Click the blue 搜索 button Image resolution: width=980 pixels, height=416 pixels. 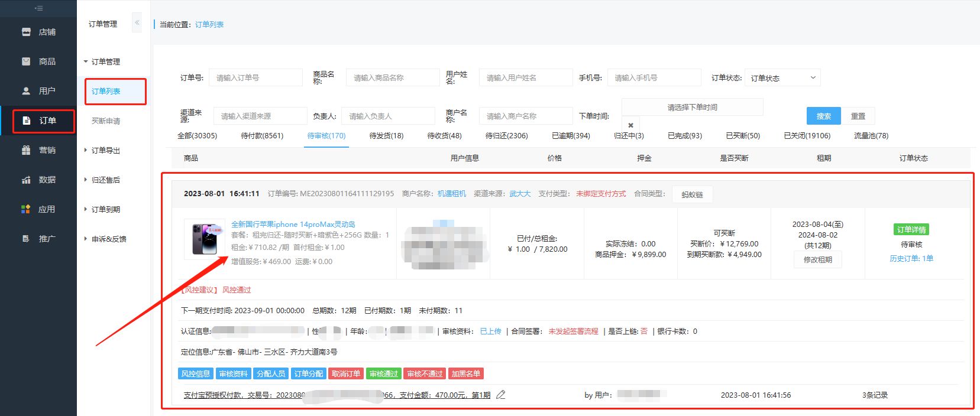(x=823, y=116)
